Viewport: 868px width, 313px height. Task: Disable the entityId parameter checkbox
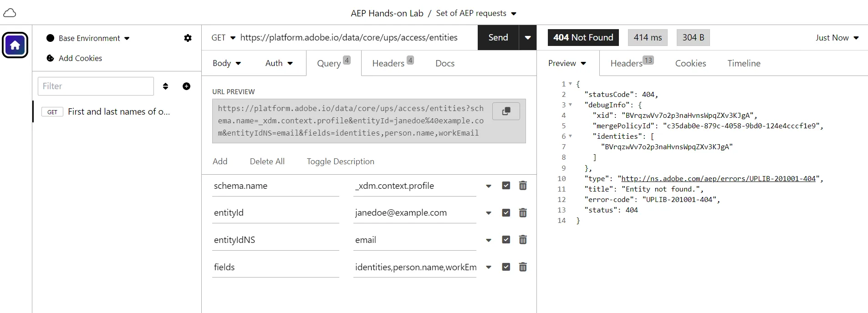point(506,213)
